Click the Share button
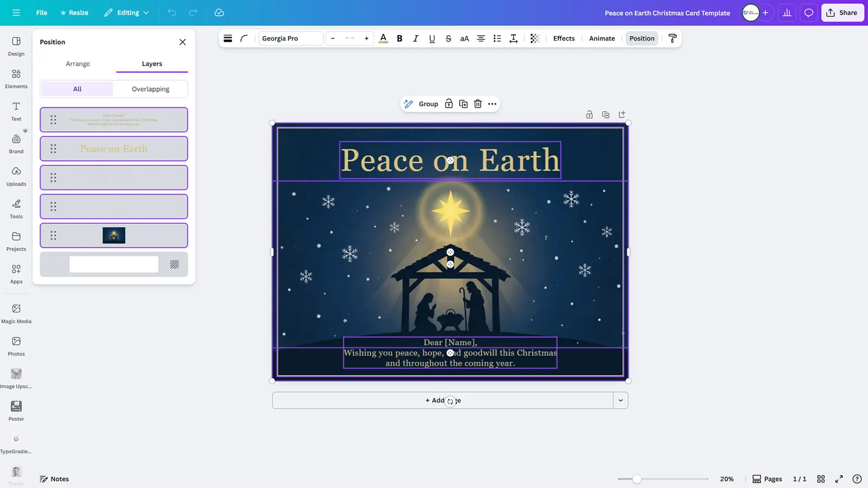This screenshot has height=488, width=868. 843,12
